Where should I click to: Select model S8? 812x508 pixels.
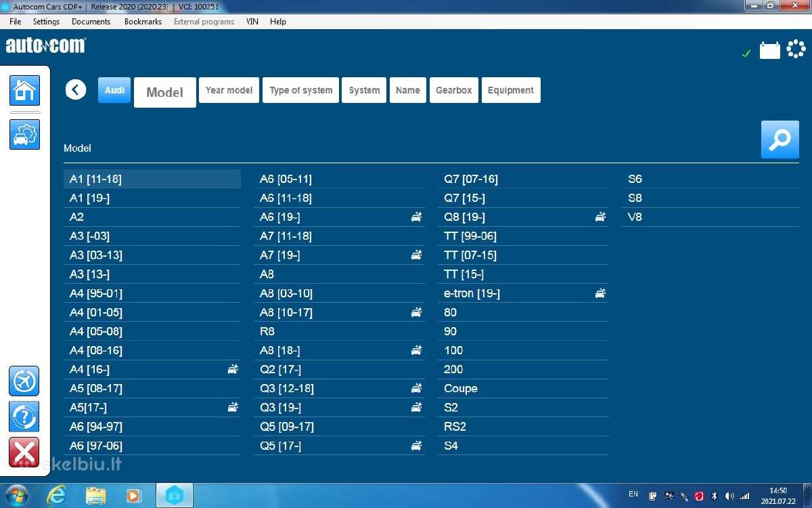click(710, 198)
